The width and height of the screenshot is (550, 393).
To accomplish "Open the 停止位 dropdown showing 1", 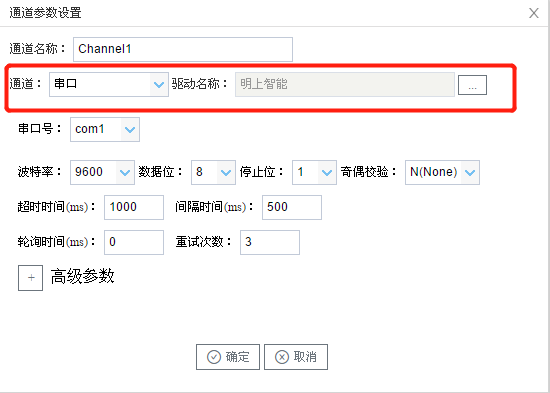I will pyautogui.click(x=315, y=172).
